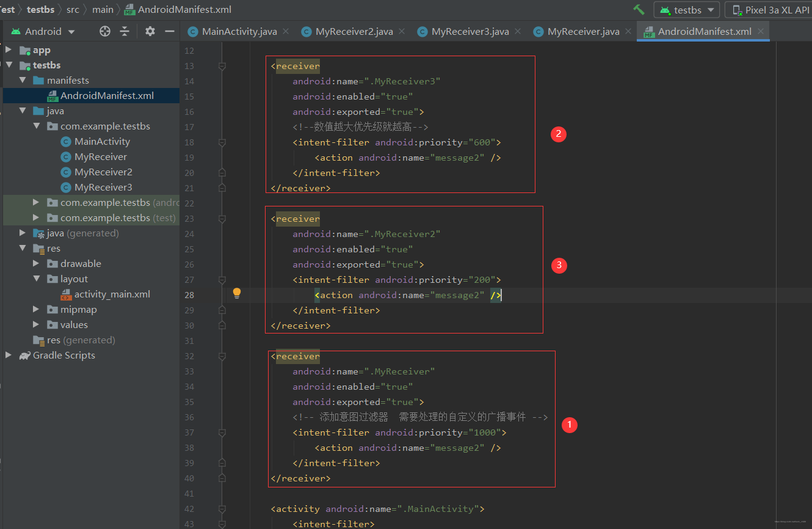Click the AndroidManifest.xml file icon in tree
812x529 pixels.
point(53,96)
